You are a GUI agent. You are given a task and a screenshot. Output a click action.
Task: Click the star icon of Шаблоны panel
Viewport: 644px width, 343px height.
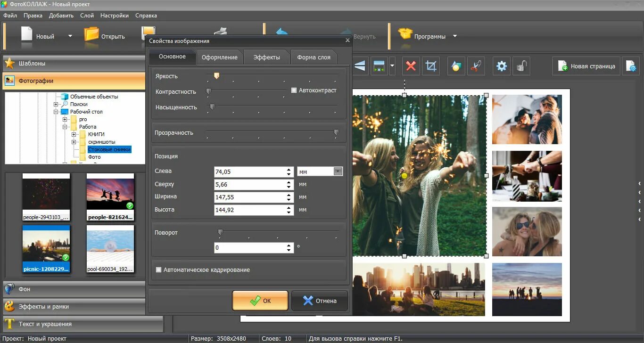[9, 63]
